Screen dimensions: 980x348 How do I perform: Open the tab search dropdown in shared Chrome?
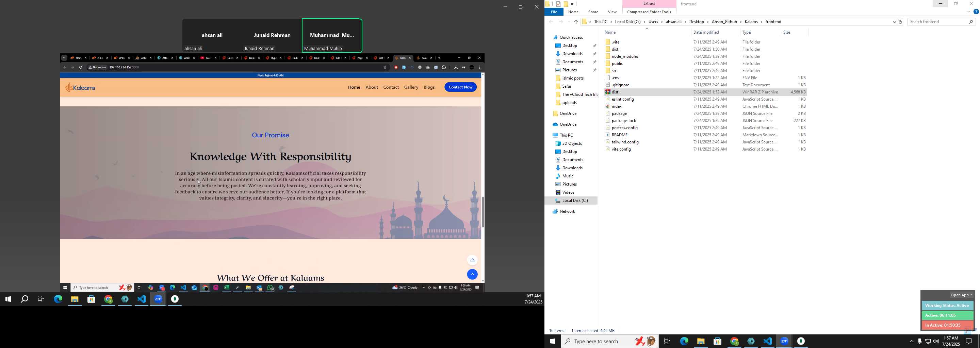(x=64, y=58)
